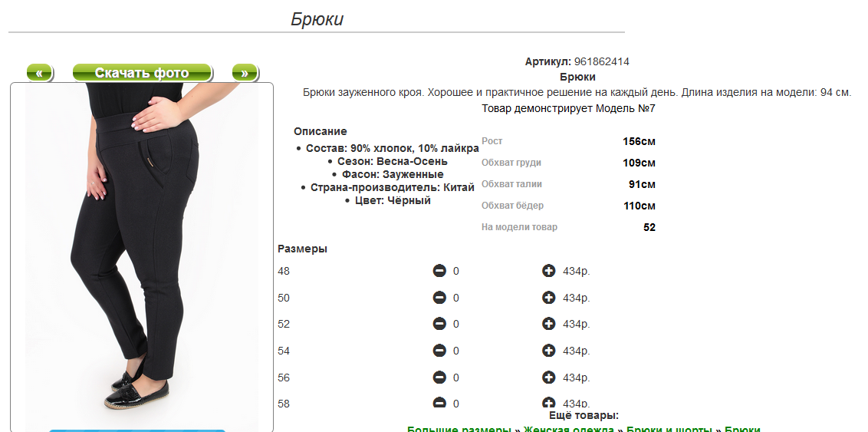The image size is (868, 432).
Task: Click Товар демонстрирует Модель №7 text
Action: [568, 108]
